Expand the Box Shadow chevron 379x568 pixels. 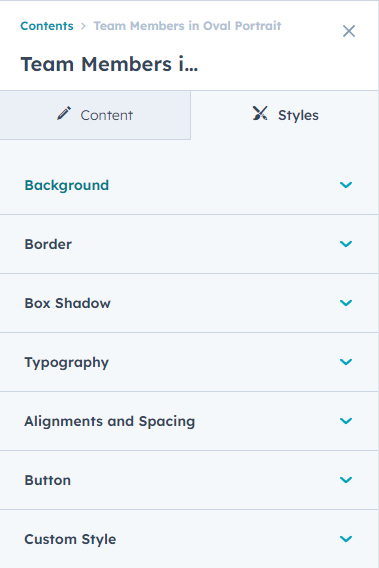pyautogui.click(x=346, y=303)
